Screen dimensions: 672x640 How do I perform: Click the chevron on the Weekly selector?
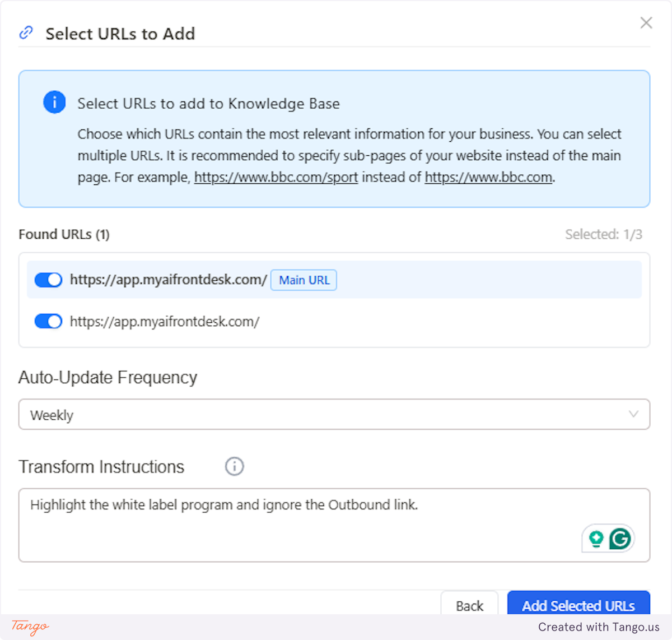pos(633,414)
